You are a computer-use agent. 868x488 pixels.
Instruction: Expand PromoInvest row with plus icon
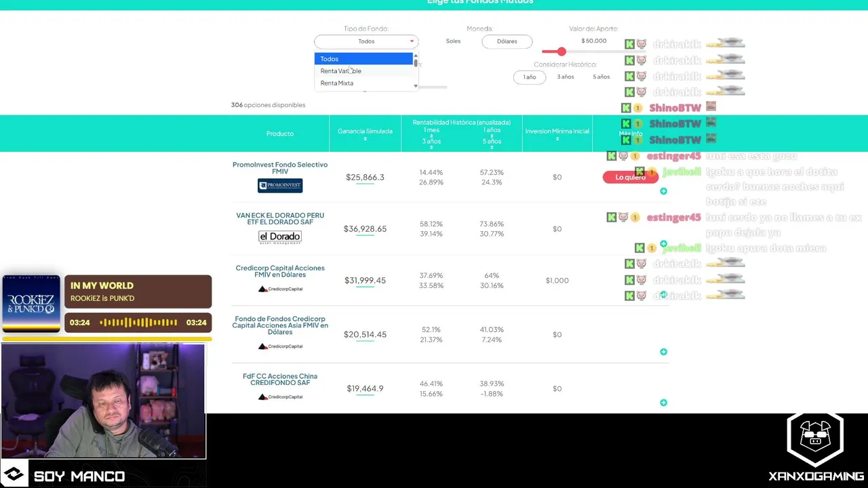[663, 191]
